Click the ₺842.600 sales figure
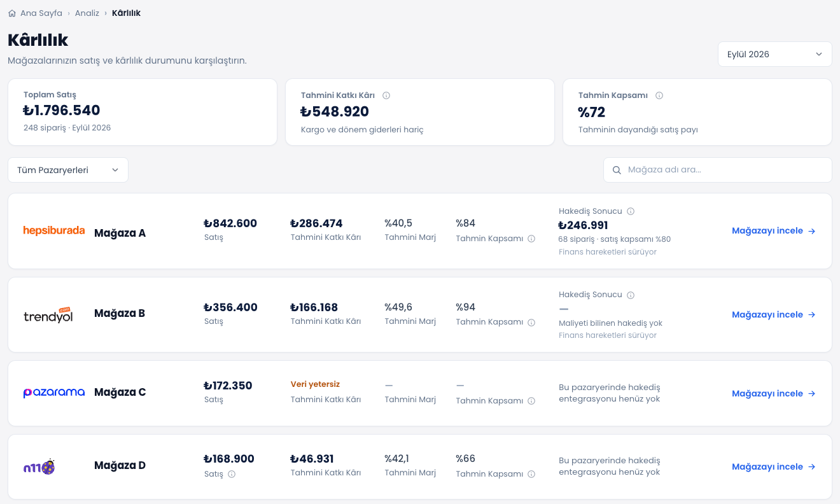The image size is (840, 504). pos(230,223)
